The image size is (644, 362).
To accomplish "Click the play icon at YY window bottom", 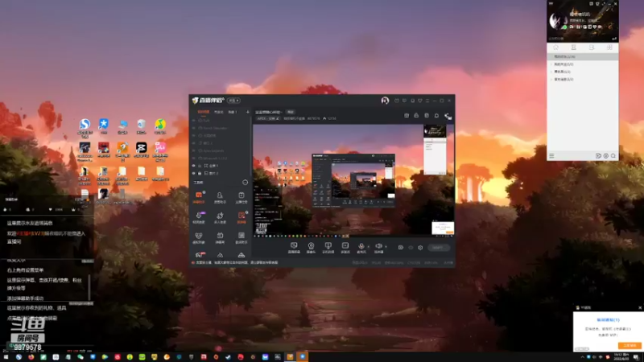I will tap(598, 156).
